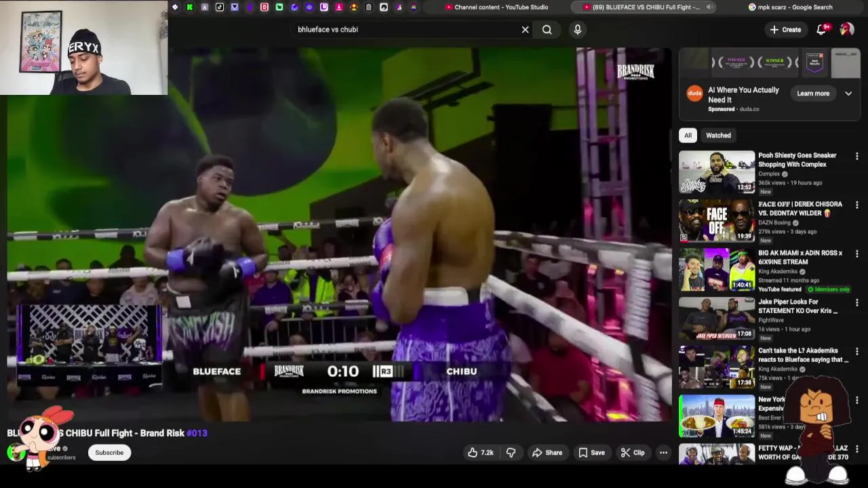Viewport: 868px width, 488px height.
Task: Click '16 views · 1 hour ago' text
Action: (x=784, y=329)
